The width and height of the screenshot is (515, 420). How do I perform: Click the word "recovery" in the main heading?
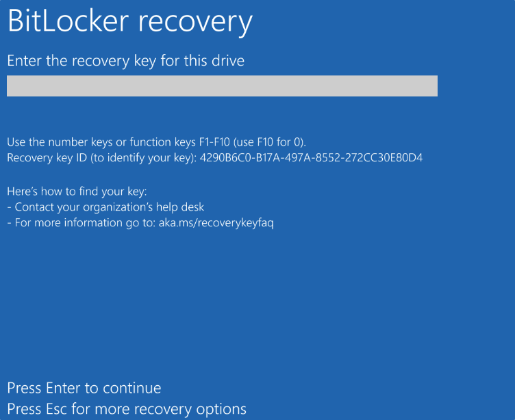[195, 22]
